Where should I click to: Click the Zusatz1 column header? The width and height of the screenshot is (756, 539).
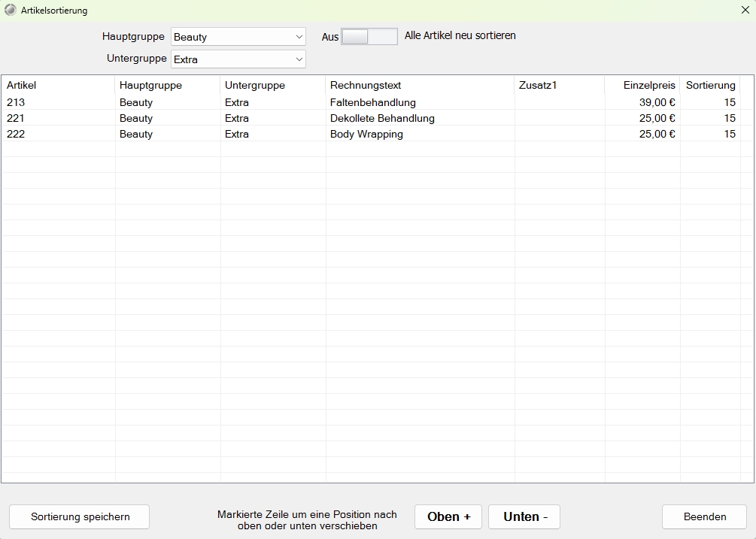click(x=559, y=85)
